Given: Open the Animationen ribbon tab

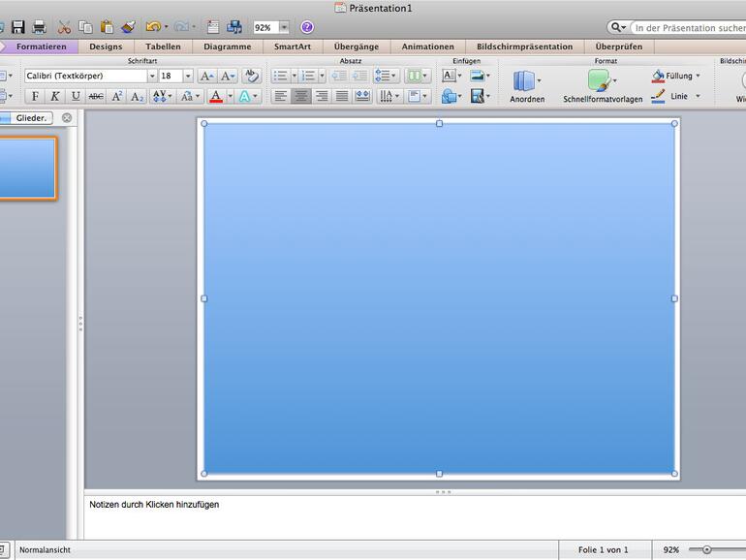Looking at the screenshot, I should pyautogui.click(x=427, y=47).
